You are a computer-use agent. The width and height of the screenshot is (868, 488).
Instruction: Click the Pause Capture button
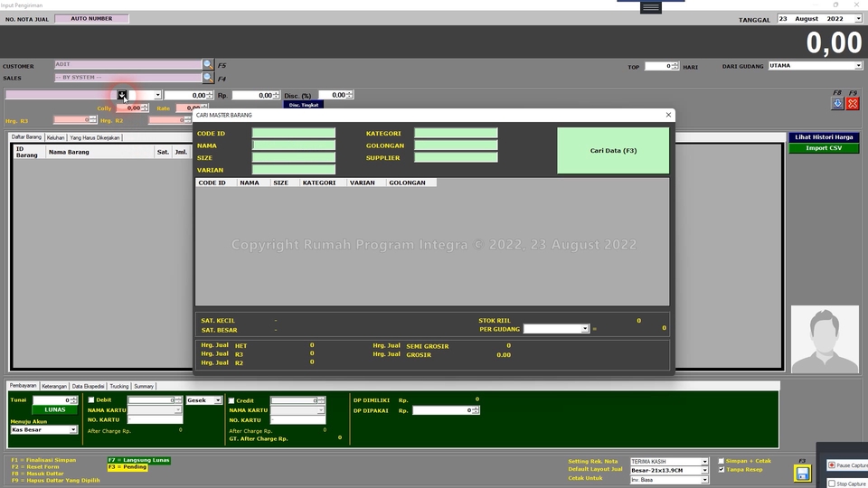click(x=847, y=465)
